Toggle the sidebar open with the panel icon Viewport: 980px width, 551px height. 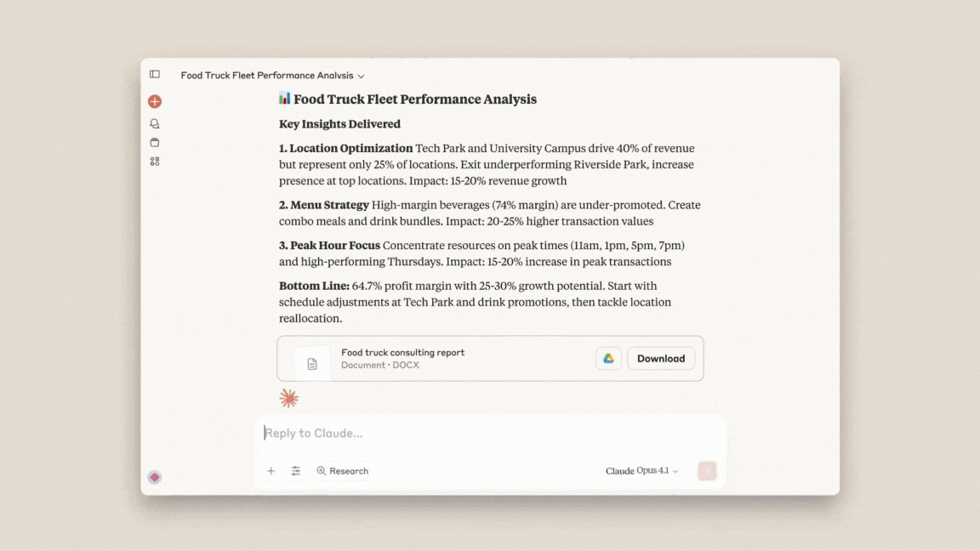(154, 74)
